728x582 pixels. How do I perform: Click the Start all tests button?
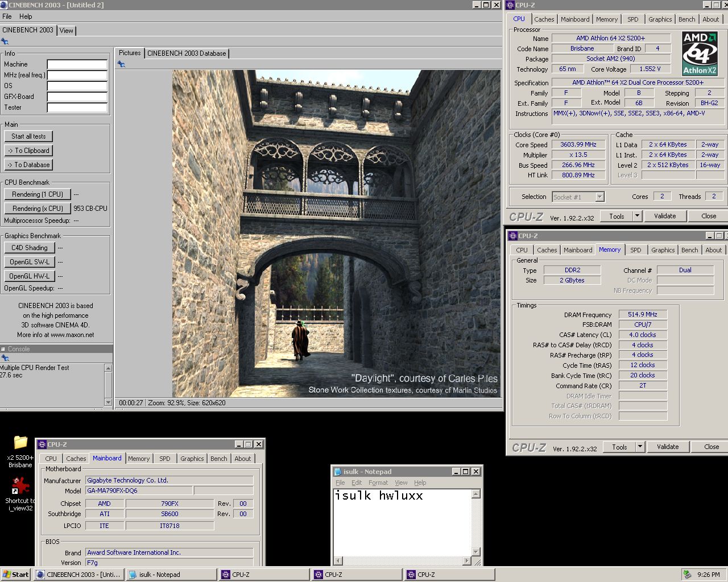[x=28, y=136]
